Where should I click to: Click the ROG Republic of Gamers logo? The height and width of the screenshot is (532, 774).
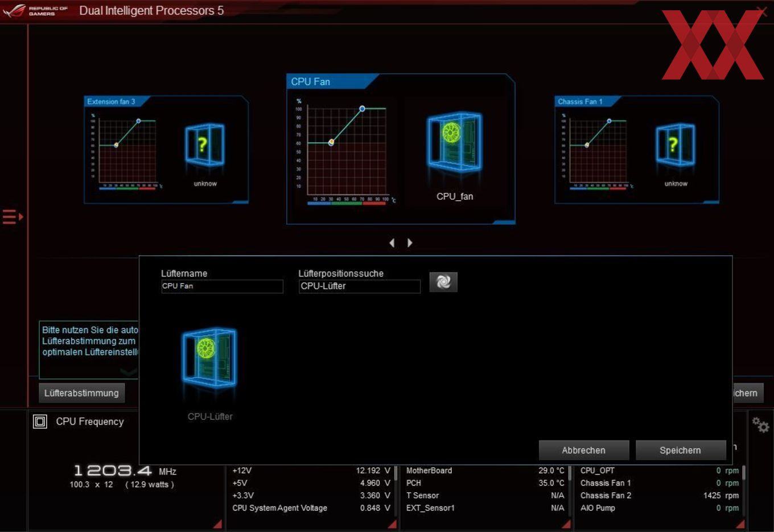pyautogui.click(x=35, y=10)
